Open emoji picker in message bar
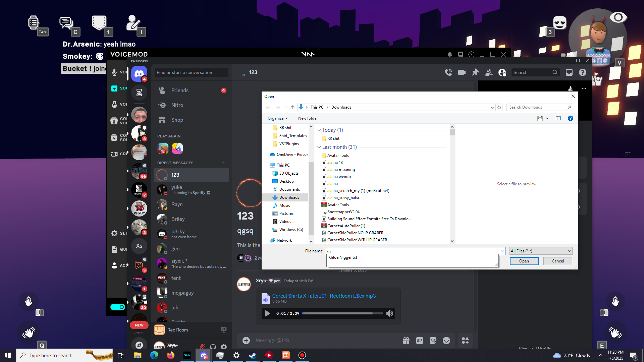The width and height of the screenshot is (644, 362). click(x=446, y=341)
